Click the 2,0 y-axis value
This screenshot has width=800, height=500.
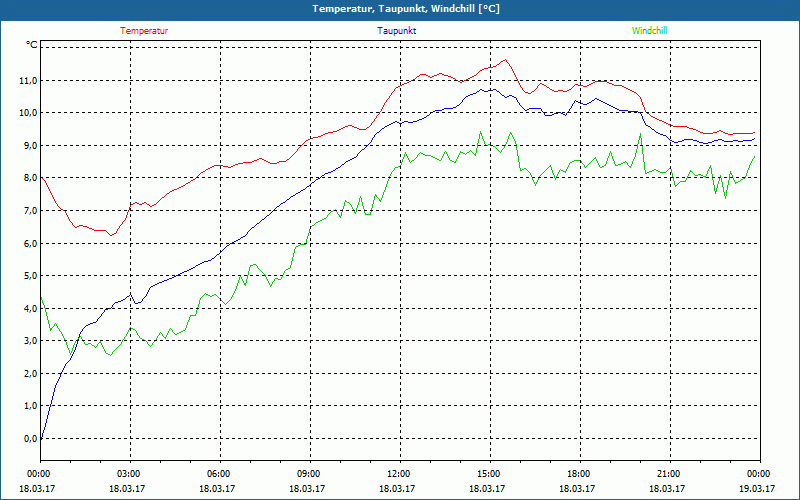[x=31, y=373]
